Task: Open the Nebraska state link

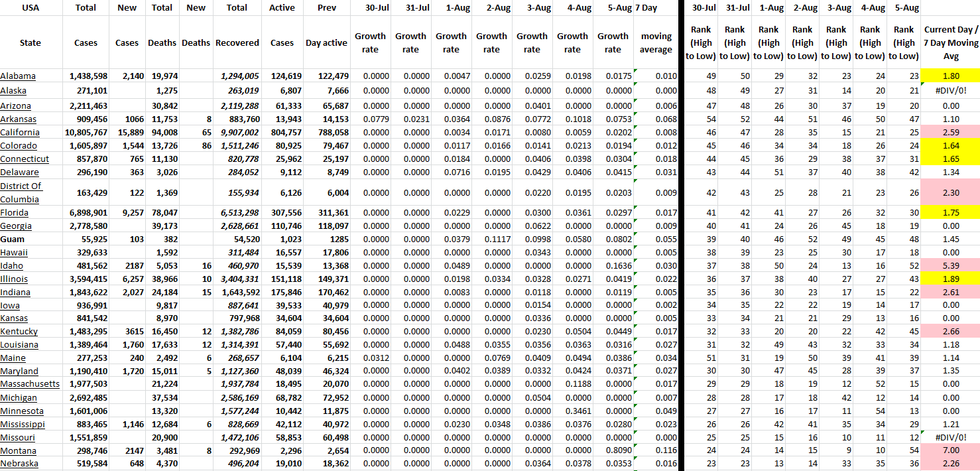Action: click(19, 464)
